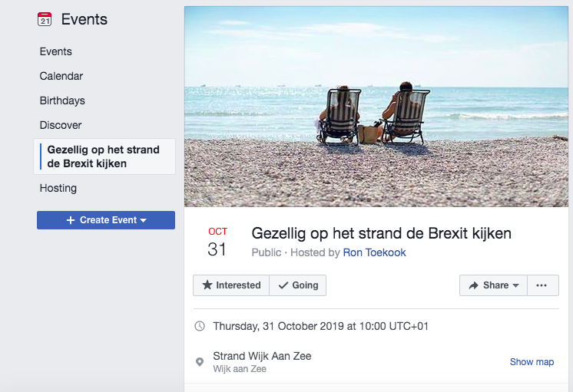Click the Show map link
This screenshot has width=573, height=392.
532,362
